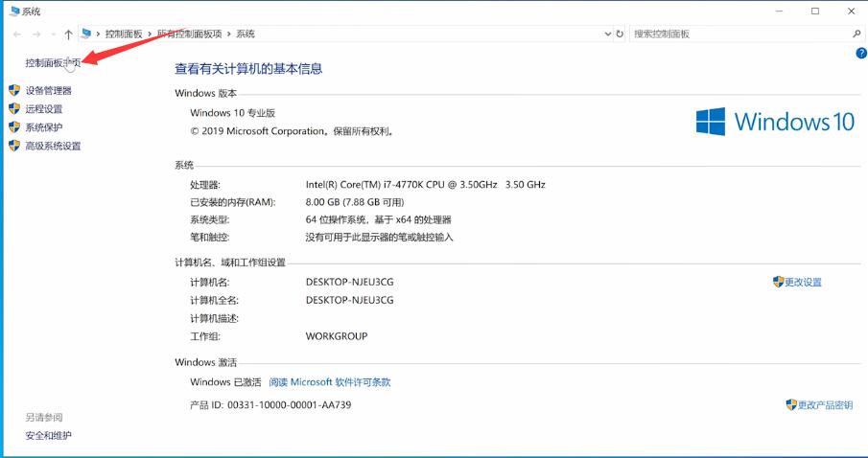Click the Windows 10 专业版 text

[x=232, y=113]
